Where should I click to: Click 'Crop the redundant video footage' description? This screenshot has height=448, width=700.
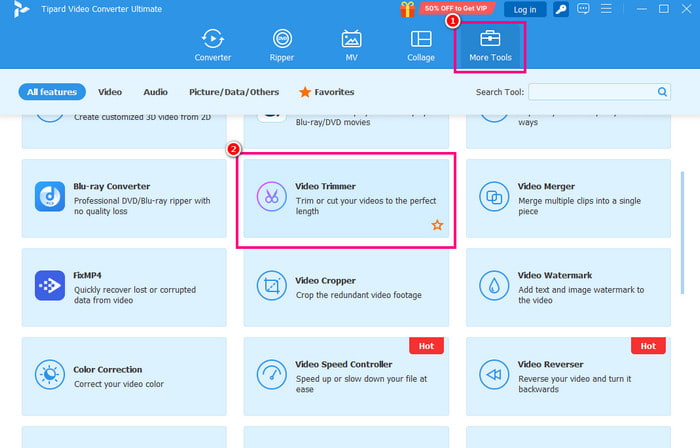point(358,295)
